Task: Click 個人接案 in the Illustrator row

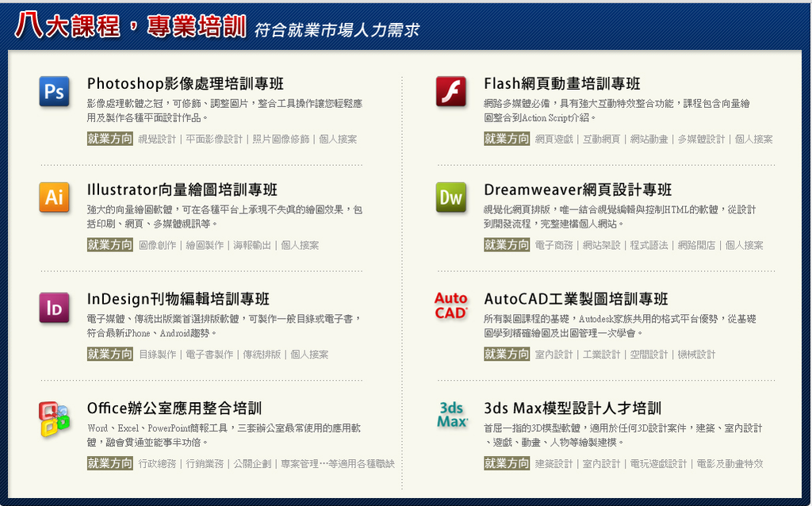Action: point(300,246)
